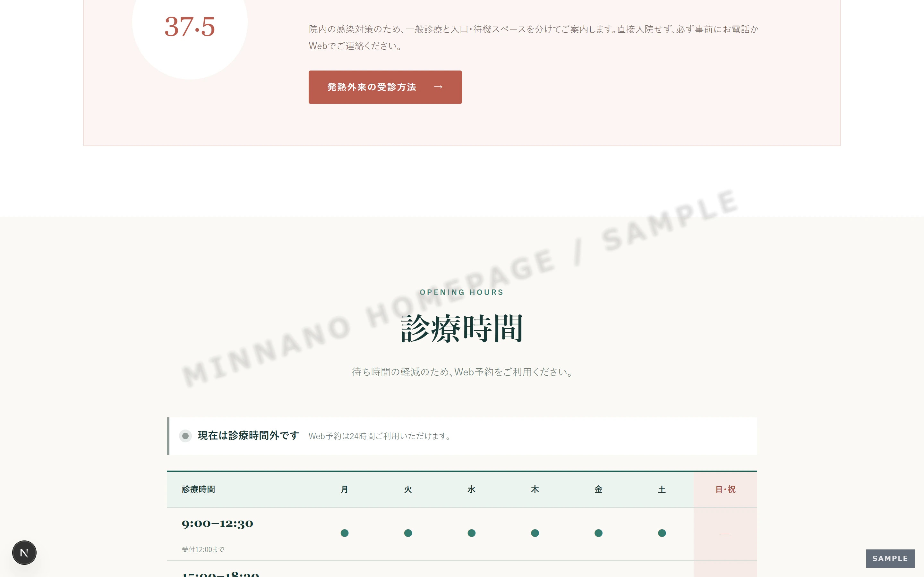Click the OPENING HOURS label

pos(462,292)
